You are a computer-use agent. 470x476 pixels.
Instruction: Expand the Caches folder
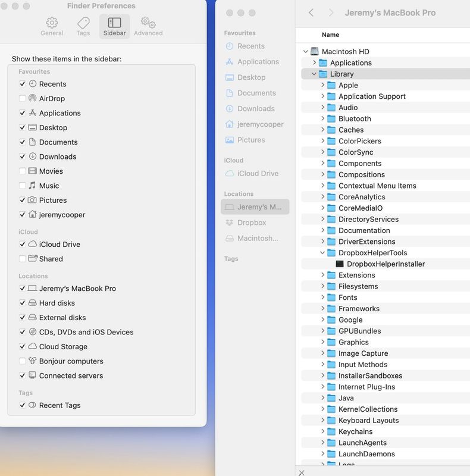coord(322,130)
